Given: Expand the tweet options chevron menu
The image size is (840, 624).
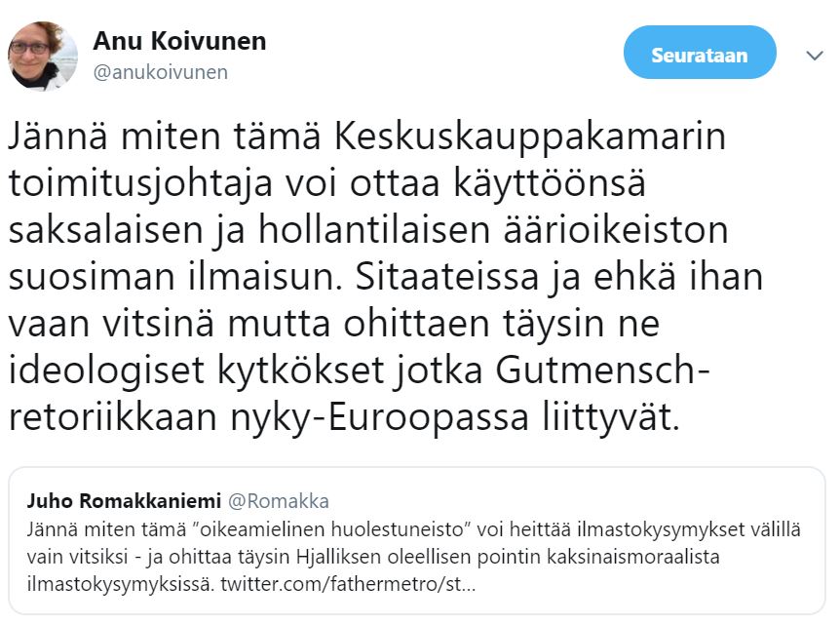Looking at the screenshot, I should pyautogui.click(x=815, y=56).
